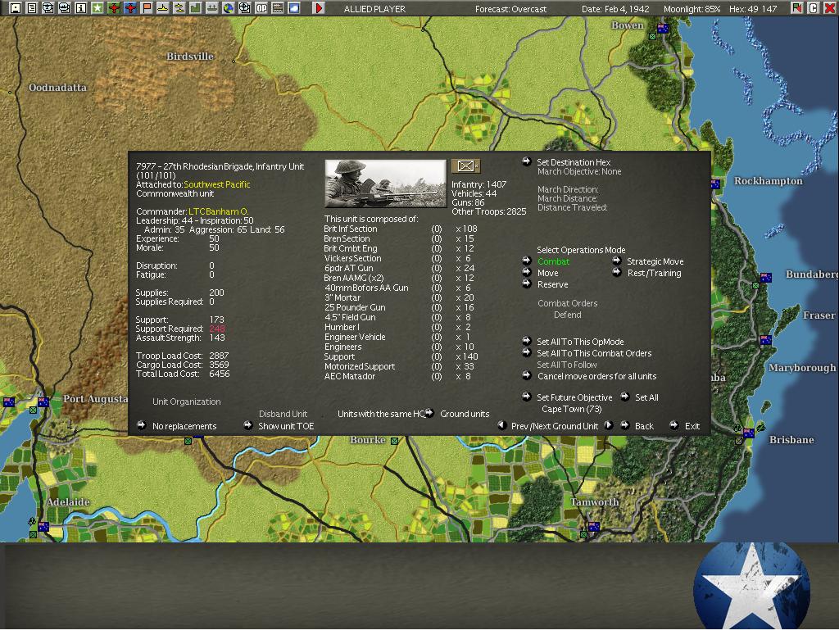Click the flag base marker at Tamworth
This screenshot has width=839, height=644.
click(x=593, y=527)
